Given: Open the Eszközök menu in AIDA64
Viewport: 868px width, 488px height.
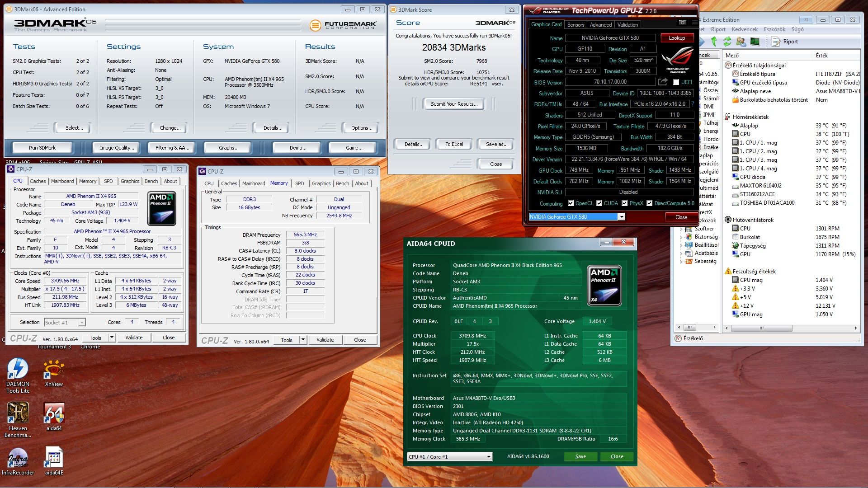Looking at the screenshot, I should pyautogui.click(x=774, y=29).
